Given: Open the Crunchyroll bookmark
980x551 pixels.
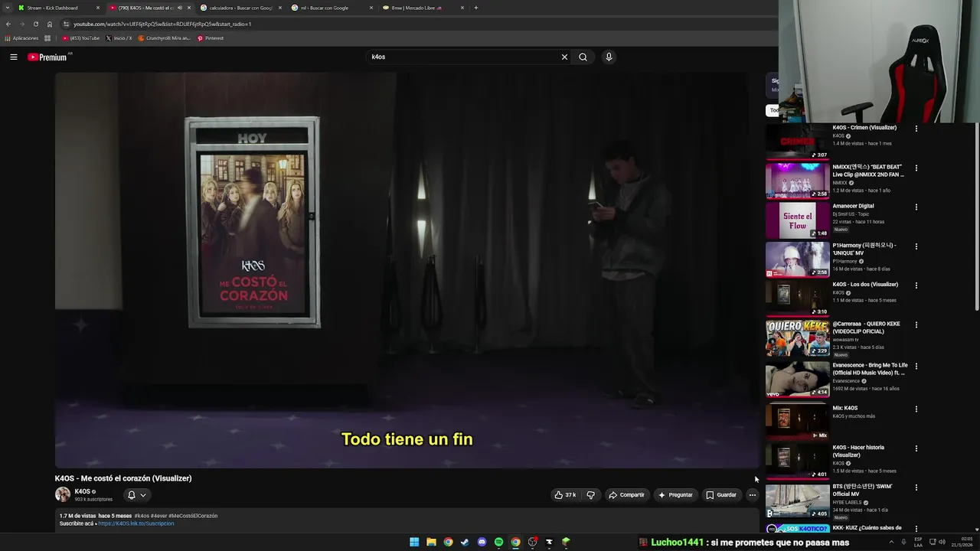Looking at the screenshot, I should [164, 37].
